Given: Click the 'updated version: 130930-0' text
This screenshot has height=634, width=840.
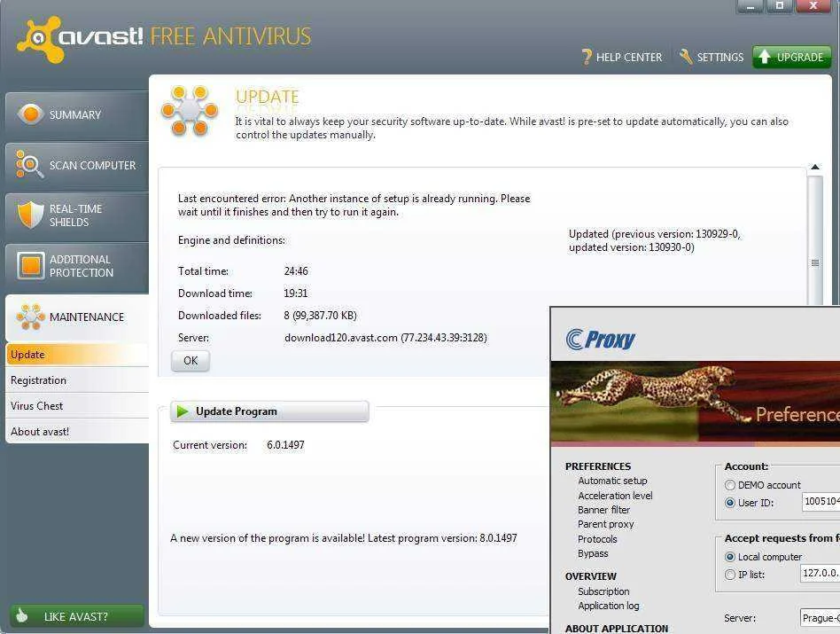Looking at the screenshot, I should point(632,247).
